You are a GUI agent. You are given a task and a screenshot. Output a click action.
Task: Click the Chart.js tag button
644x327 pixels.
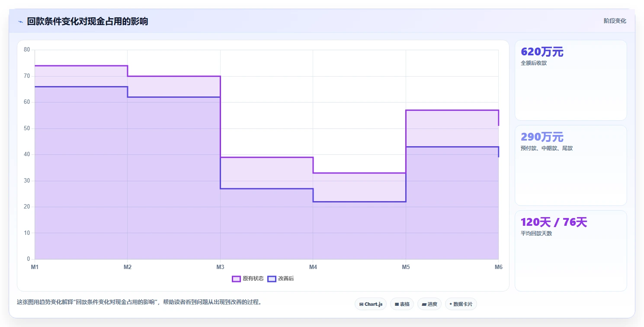point(371,304)
